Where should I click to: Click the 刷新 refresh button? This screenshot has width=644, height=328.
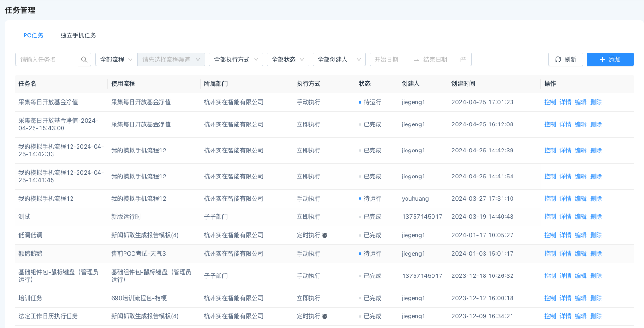[565, 60]
